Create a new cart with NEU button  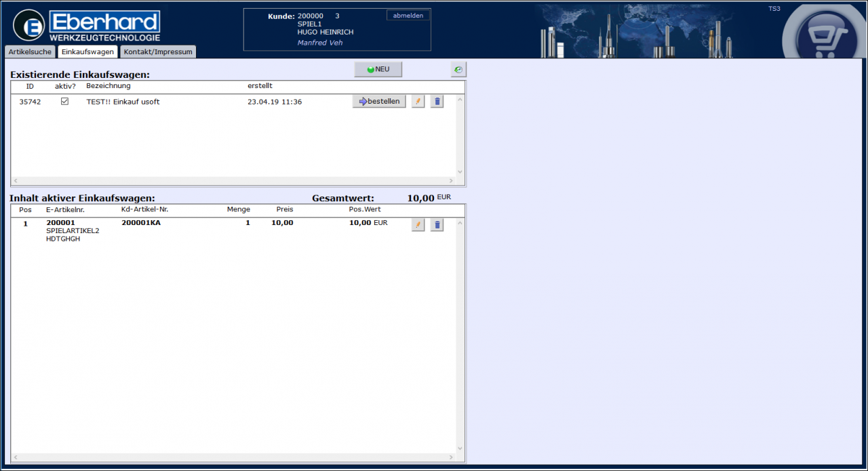click(x=378, y=70)
